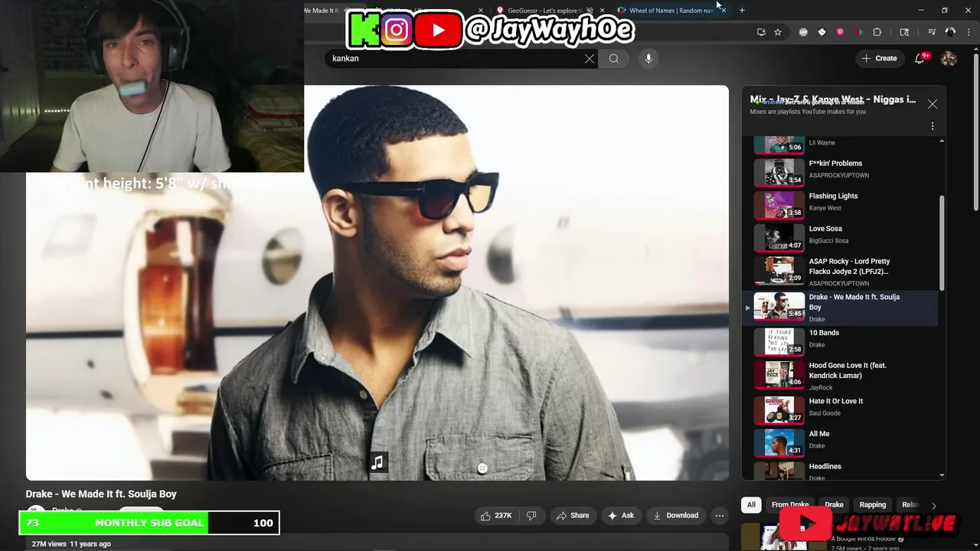
Task: Click the Flashing Lights thumbnail
Action: coord(779,205)
